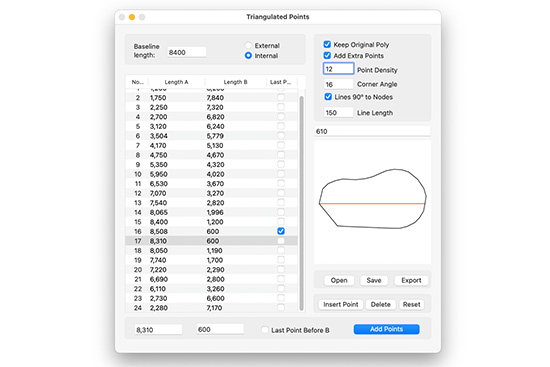This screenshot has height=367, width=550.
Task: Toggle Add Extra Points checkbox
Action: coord(327,55)
